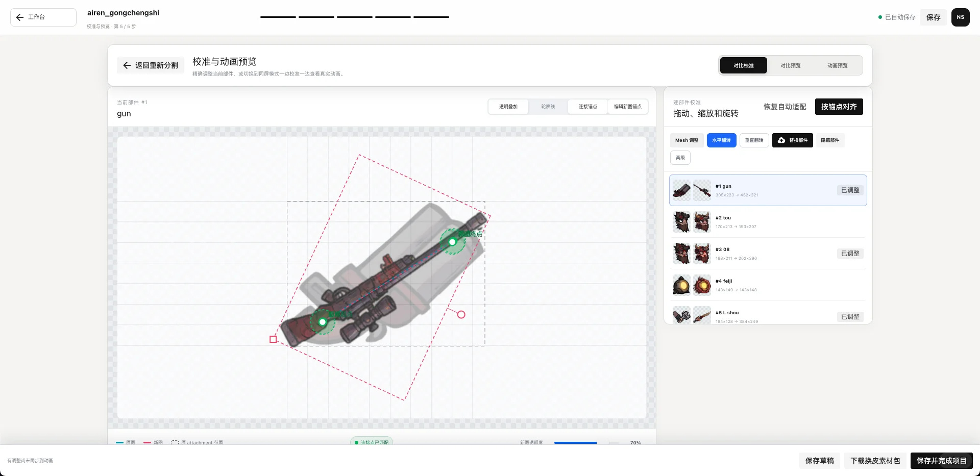Screen dimensions: 980x476
Task: Click the original gun thumbnail in row #1
Action: 681,190
